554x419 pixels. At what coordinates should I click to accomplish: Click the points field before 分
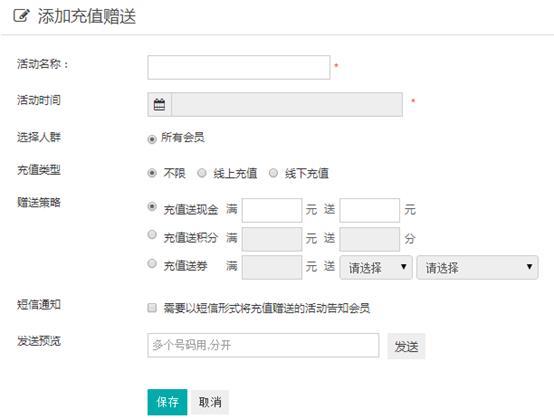[x=370, y=239]
